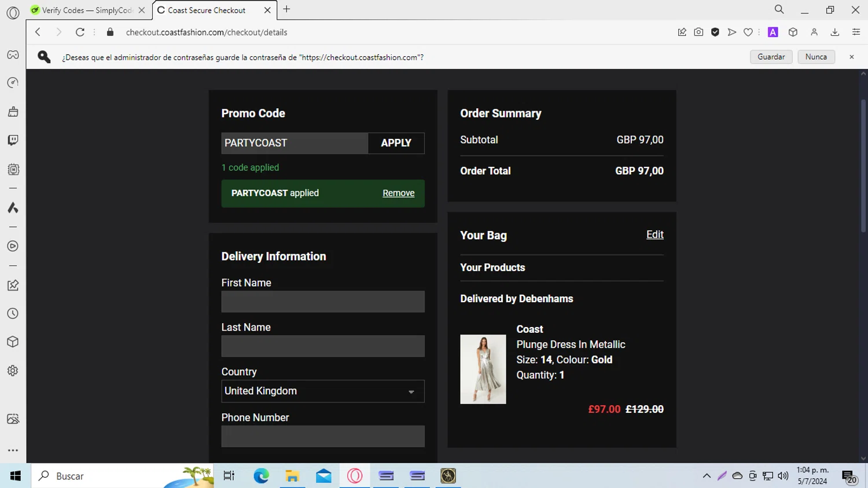868x488 pixels.
Task: Open Settings gear in sidebar
Action: [13, 370]
